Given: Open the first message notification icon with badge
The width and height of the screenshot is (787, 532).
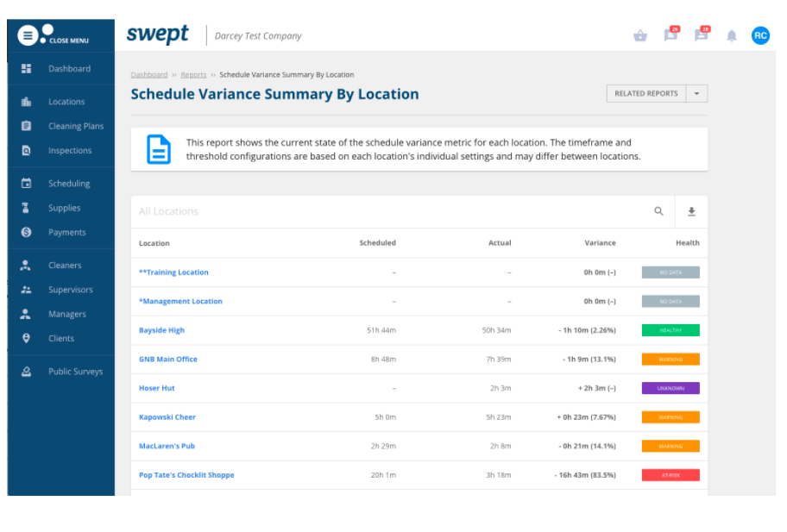Looking at the screenshot, I should click(x=671, y=34).
